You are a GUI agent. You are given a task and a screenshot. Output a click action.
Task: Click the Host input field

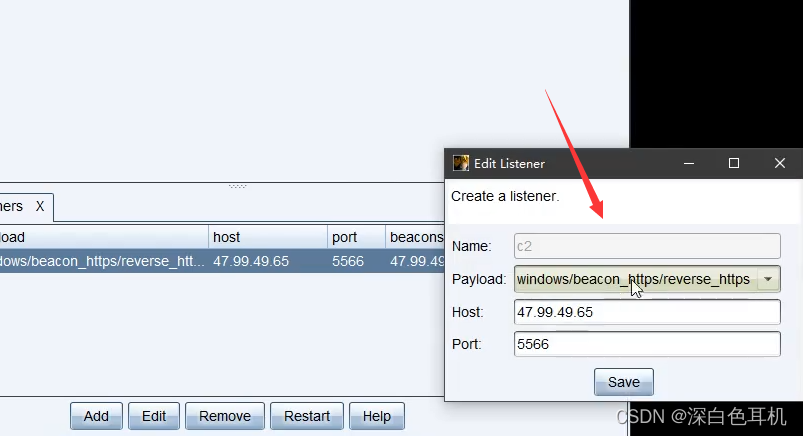click(x=647, y=312)
